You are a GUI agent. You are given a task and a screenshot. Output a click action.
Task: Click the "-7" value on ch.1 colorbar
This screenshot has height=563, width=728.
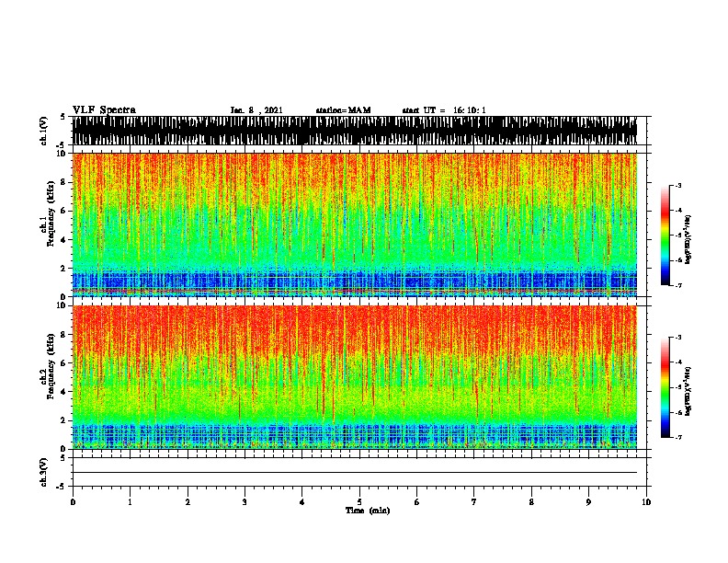coord(678,285)
